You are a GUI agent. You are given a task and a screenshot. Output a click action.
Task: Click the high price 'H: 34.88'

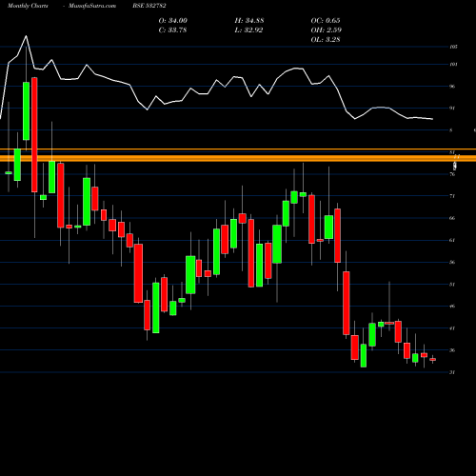click(249, 21)
